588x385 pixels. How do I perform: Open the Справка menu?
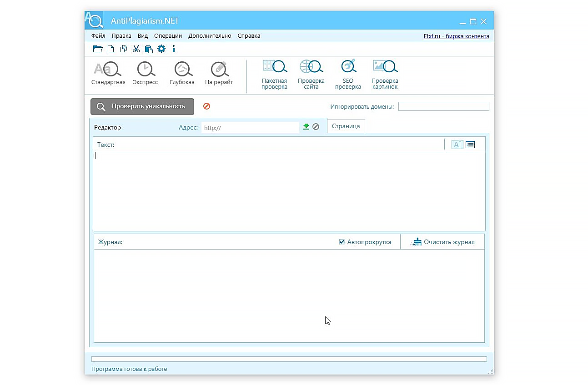tap(249, 36)
